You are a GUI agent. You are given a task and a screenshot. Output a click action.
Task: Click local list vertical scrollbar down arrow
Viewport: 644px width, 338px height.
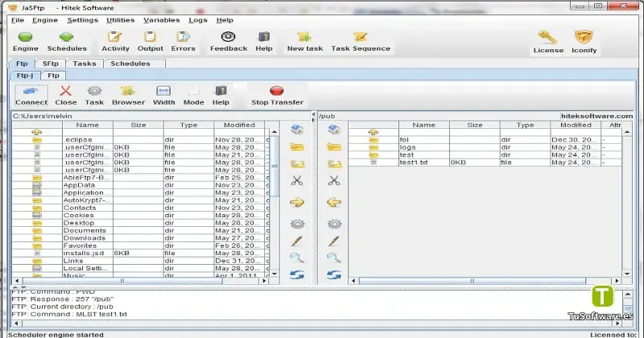click(275, 274)
